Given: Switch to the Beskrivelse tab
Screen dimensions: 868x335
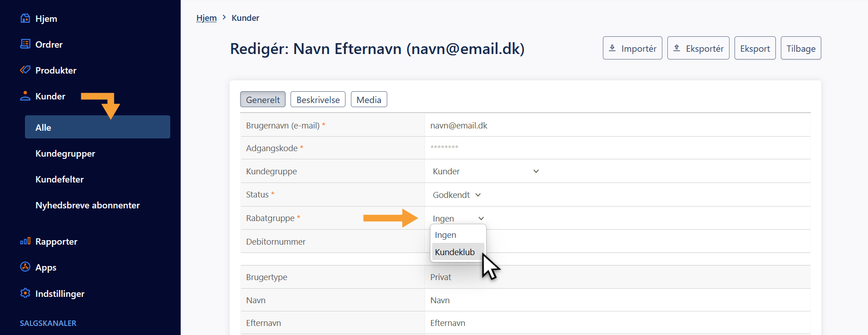Looking at the screenshot, I should (x=318, y=100).
